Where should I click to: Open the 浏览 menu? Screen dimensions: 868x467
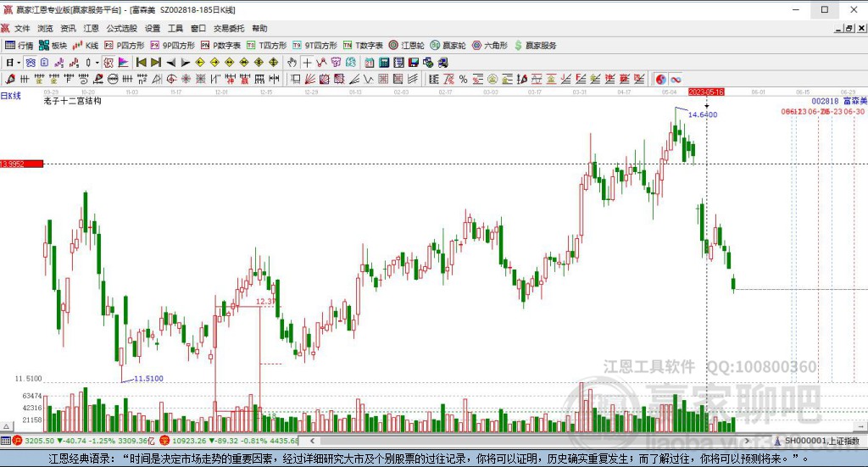coord(45,28)
